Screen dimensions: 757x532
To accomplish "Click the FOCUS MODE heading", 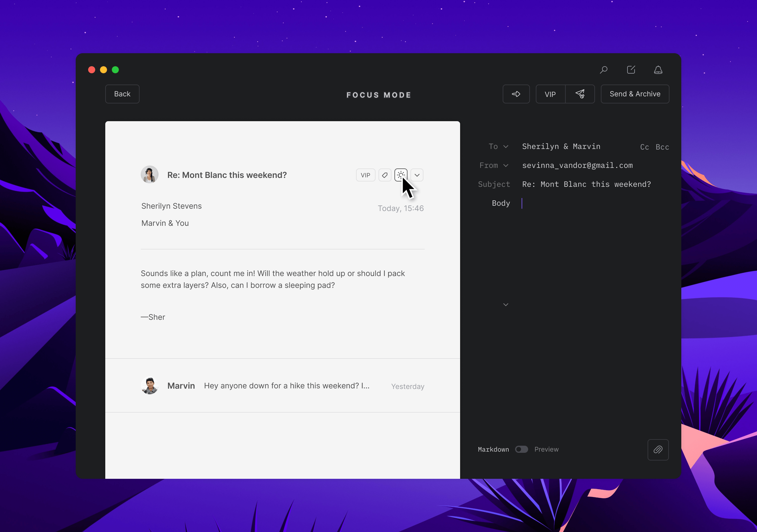I will pos(378,95).
